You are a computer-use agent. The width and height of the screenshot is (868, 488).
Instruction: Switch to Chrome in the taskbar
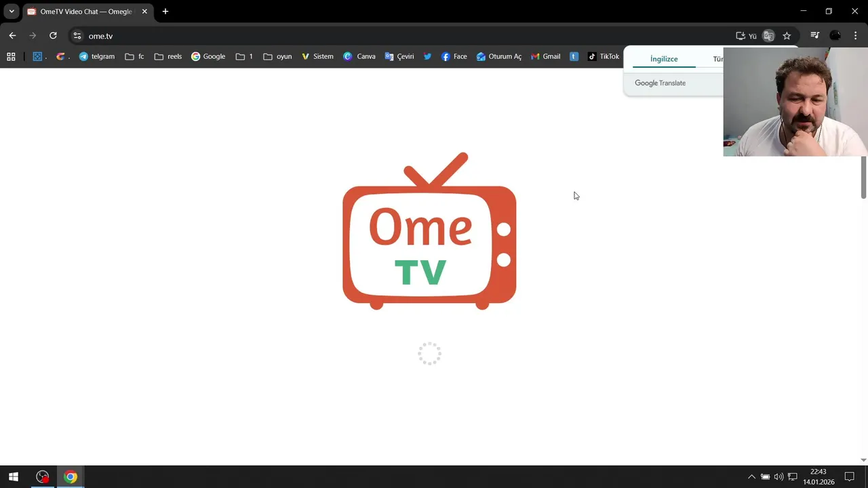click(71, 476)
